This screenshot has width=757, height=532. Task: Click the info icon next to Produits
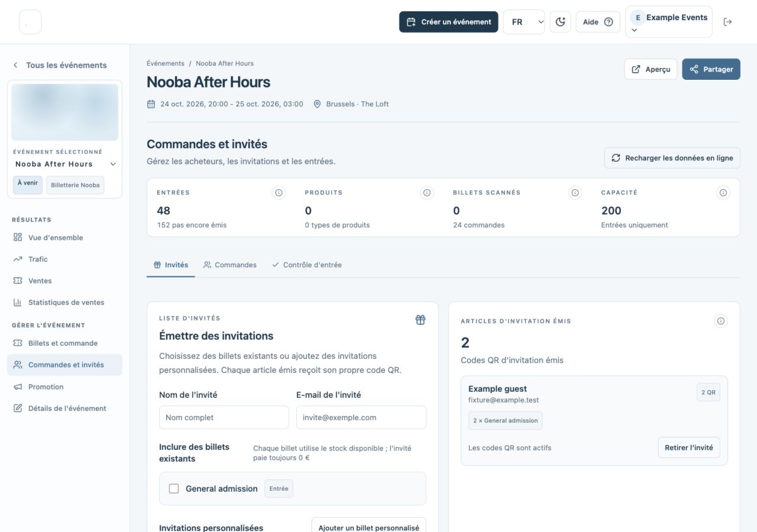click(x=426, y=193)
